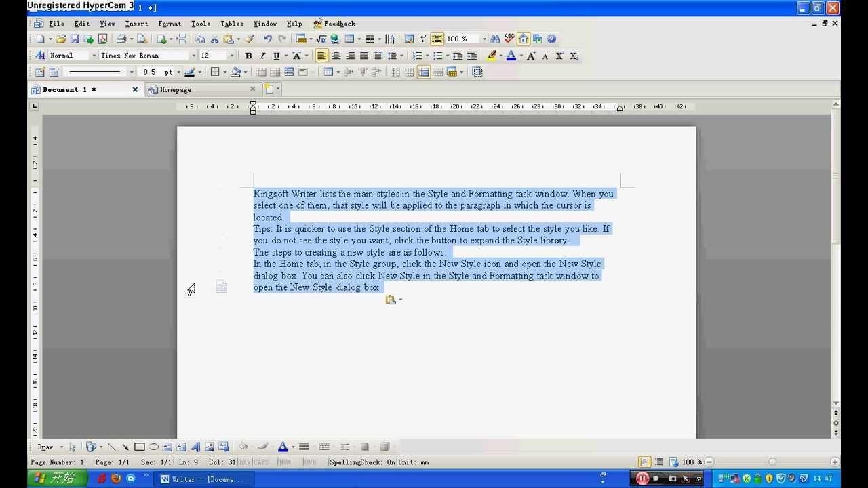Image resolution: width=868 pixels, height=488 pixels.
Task: Insert WordArt from the Draw toolbar
Action: (195, 447)
